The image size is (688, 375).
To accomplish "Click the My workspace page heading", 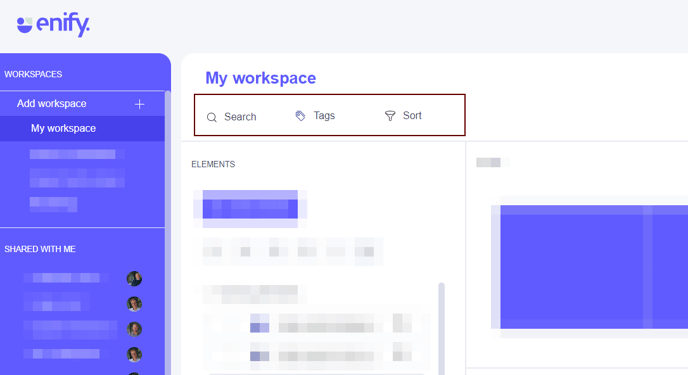I will click(261, 78).
